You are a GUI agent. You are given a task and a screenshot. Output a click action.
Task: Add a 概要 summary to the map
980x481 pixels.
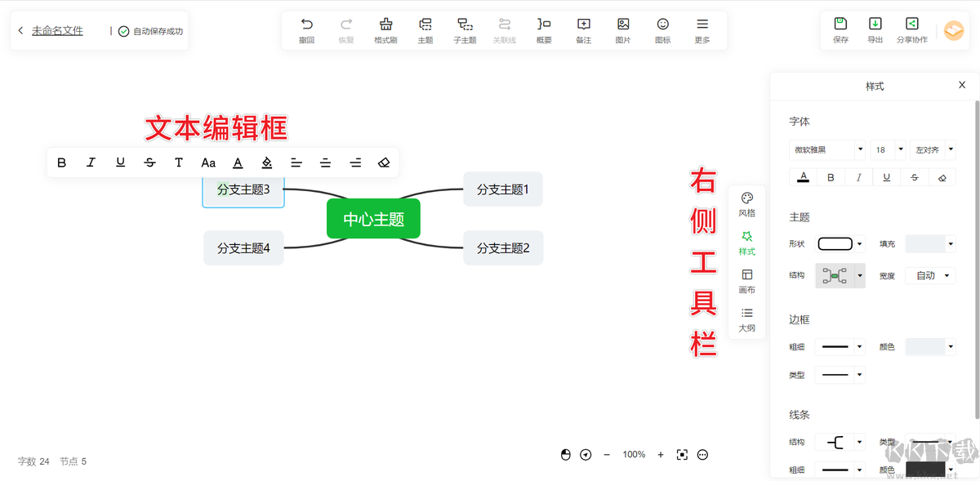tap(544, 30)
